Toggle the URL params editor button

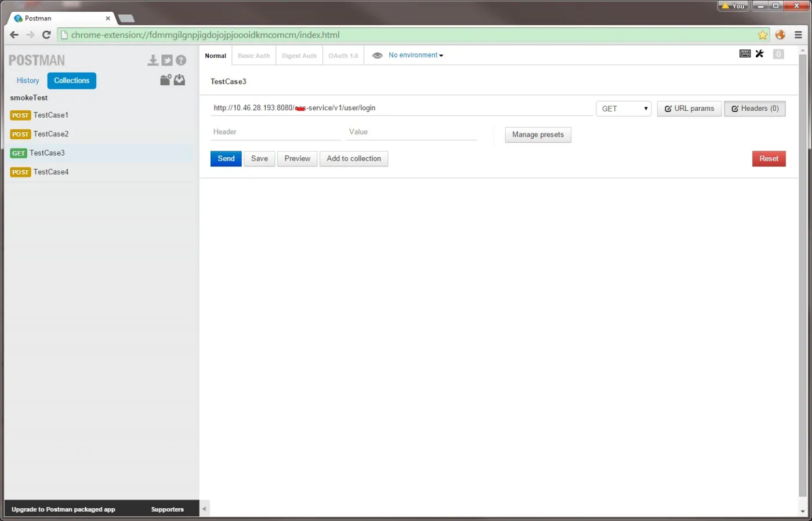[689, 108]
